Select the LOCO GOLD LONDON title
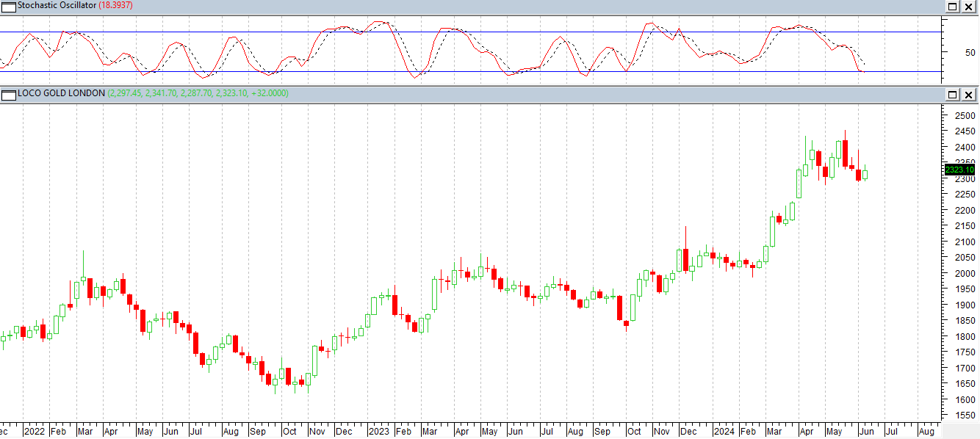The image size is (980, 439). pos(61,94)
